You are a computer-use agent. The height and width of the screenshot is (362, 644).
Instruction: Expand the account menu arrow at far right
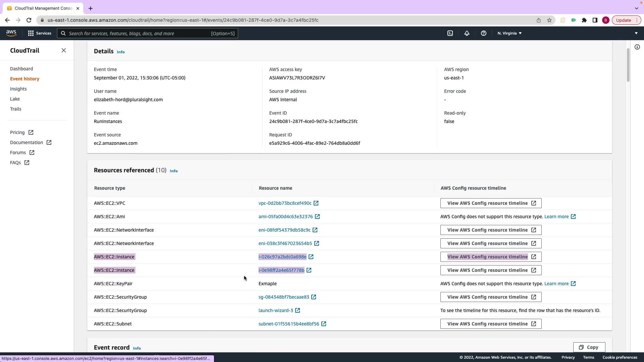(636, 33)
